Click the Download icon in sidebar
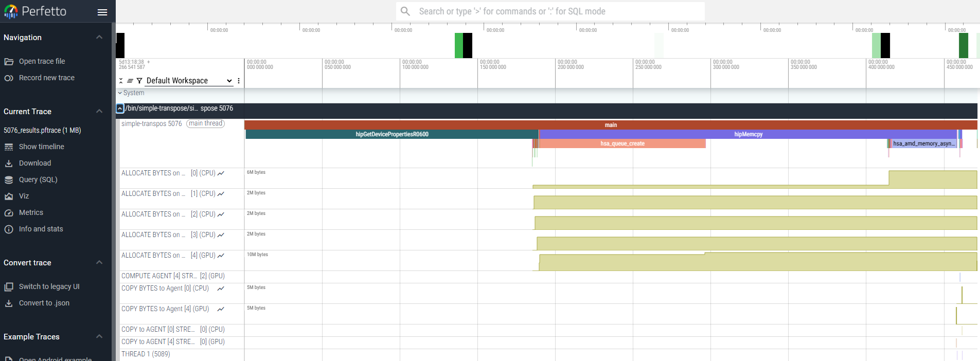Viewport: 980px width, 361px height. [x=9, y=164]
